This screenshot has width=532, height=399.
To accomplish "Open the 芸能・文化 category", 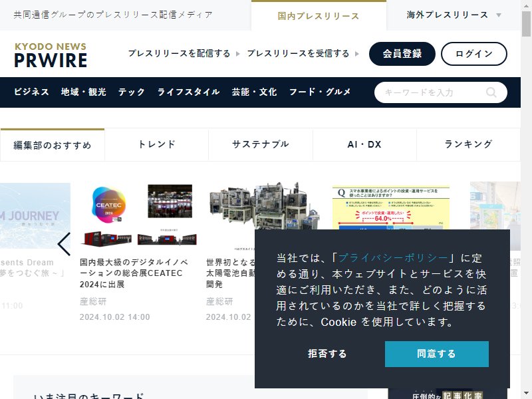I will coord(254,92).
